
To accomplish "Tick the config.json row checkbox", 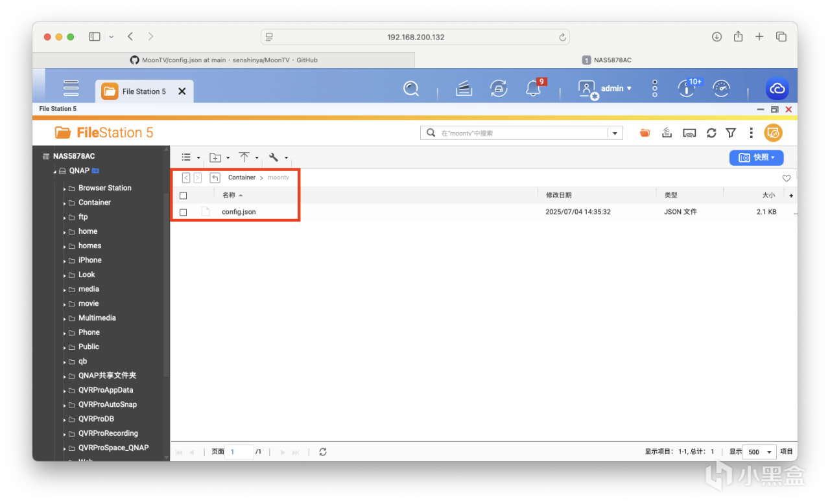I will coord(184,212).
